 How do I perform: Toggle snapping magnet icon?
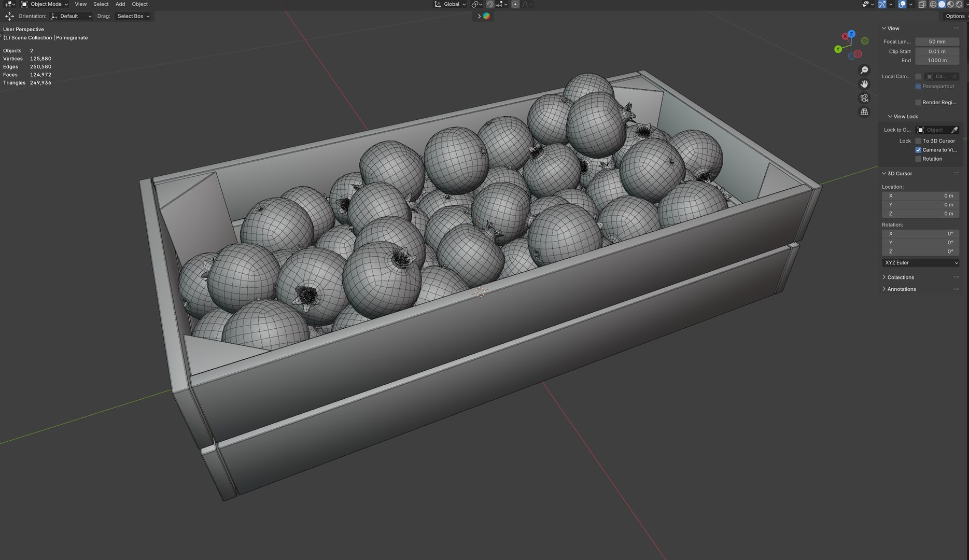point(490,4)
